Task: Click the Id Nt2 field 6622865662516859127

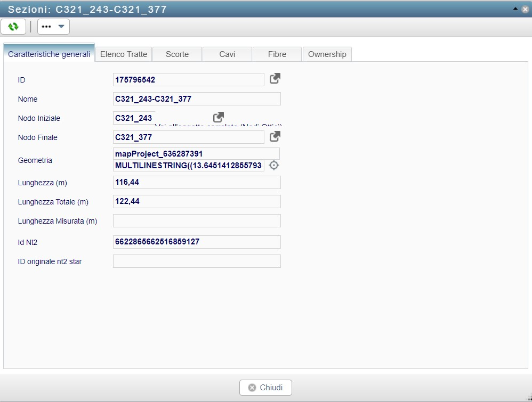Action: [x=197, y=242]
